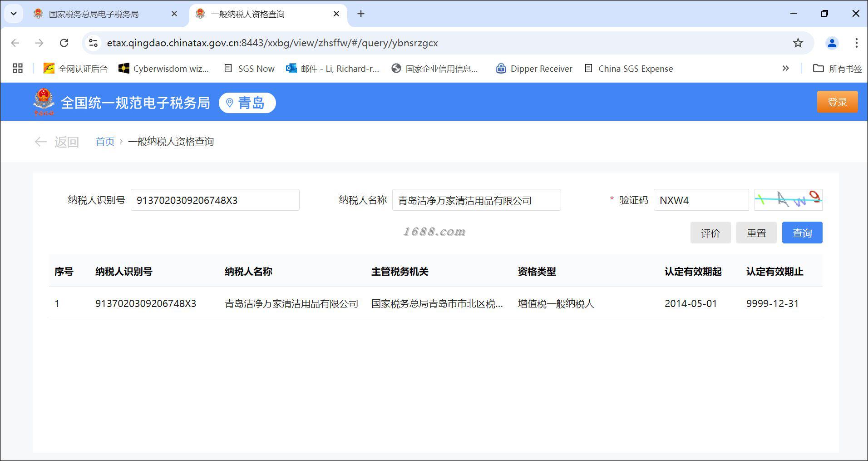Minimize the browser window
The width and height of the screenshot is (868, 461).
[794, 14]
